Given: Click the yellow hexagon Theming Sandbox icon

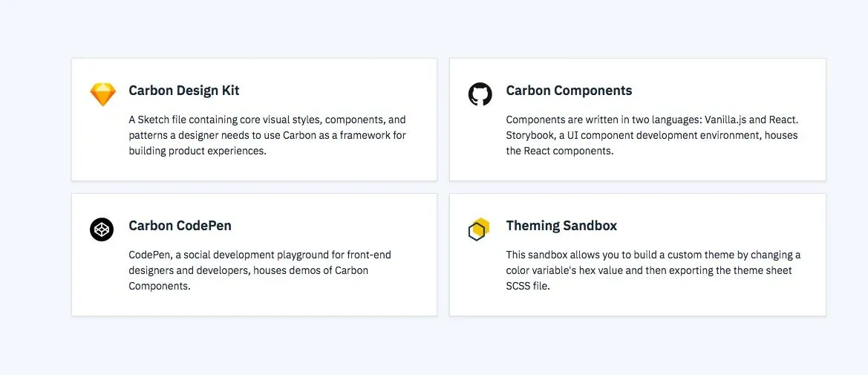Looking at the screenshot, I should click(x=479, y=229).
